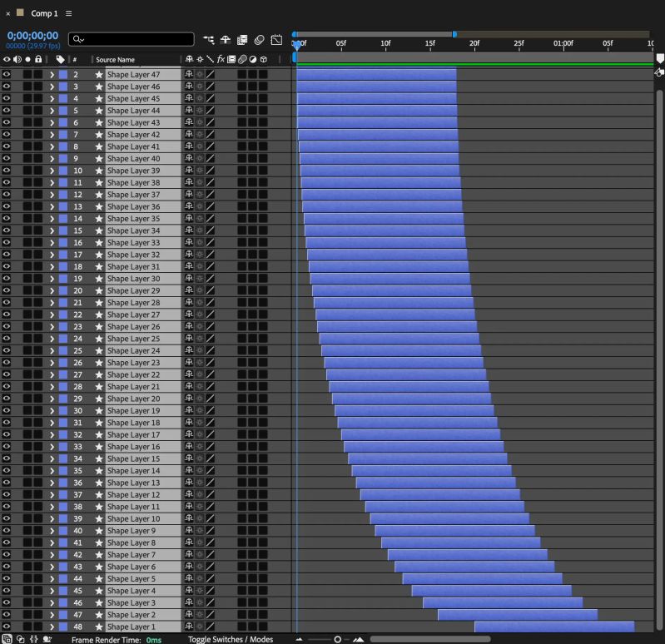Enable Frame Blending toolbar icon
665x644 pixels.
pyautogui.click(x=242, y=40)
